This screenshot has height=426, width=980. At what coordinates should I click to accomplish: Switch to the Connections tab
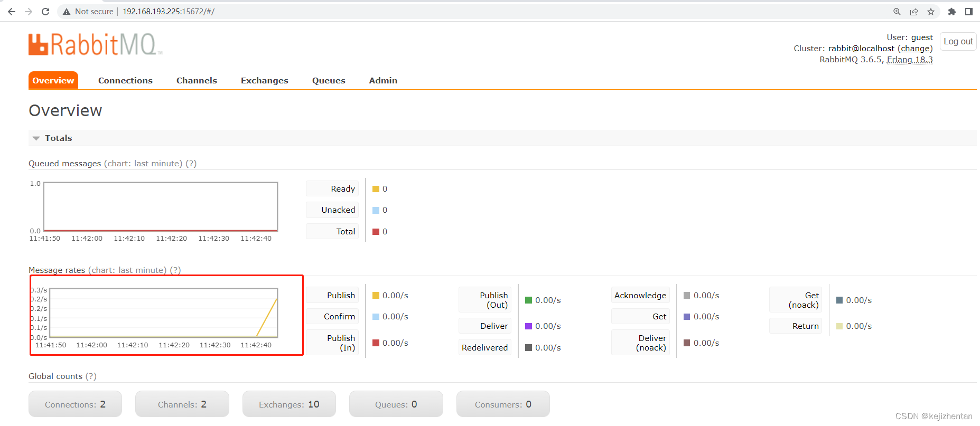(x=125, y=80)
